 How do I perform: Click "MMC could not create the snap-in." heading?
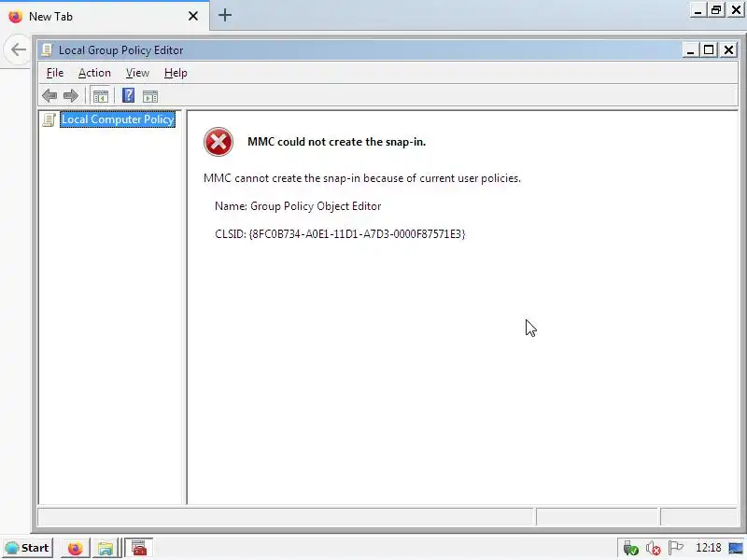[336, 142]
